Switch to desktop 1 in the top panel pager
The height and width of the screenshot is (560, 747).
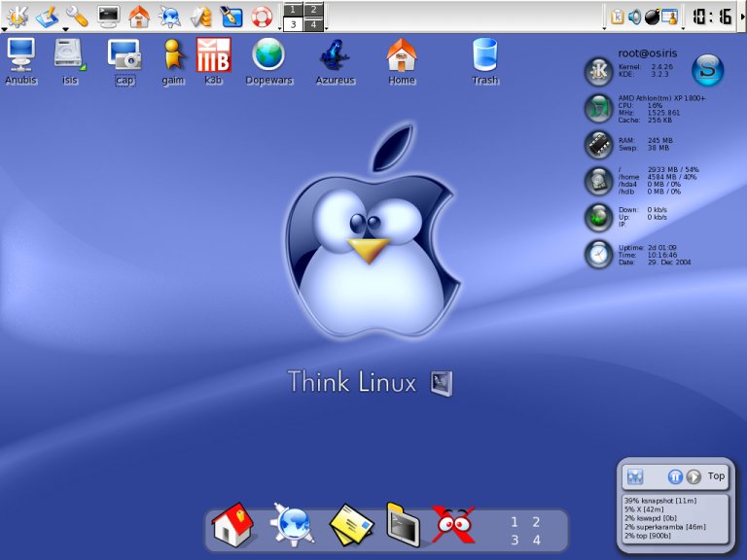click(293, 10)
